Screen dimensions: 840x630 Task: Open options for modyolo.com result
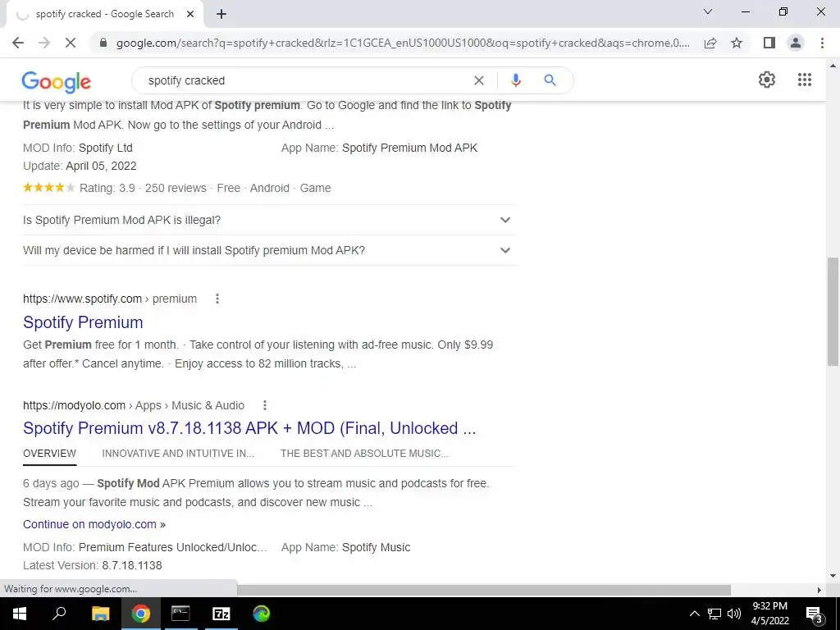coord(265,405)
